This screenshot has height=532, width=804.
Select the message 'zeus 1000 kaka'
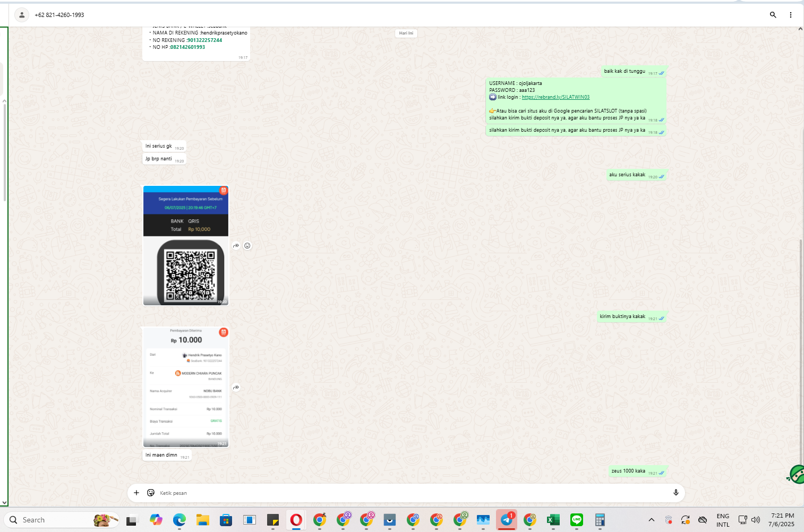(638, 471)
